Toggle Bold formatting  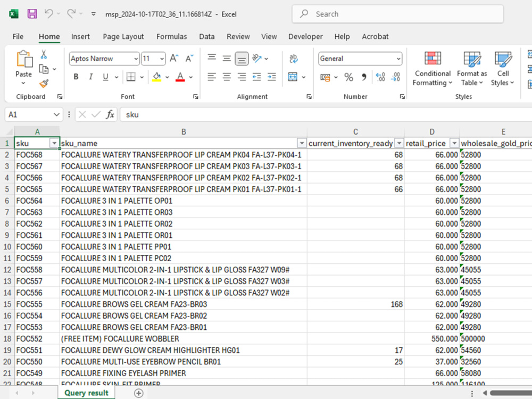[x=76, y=77]
